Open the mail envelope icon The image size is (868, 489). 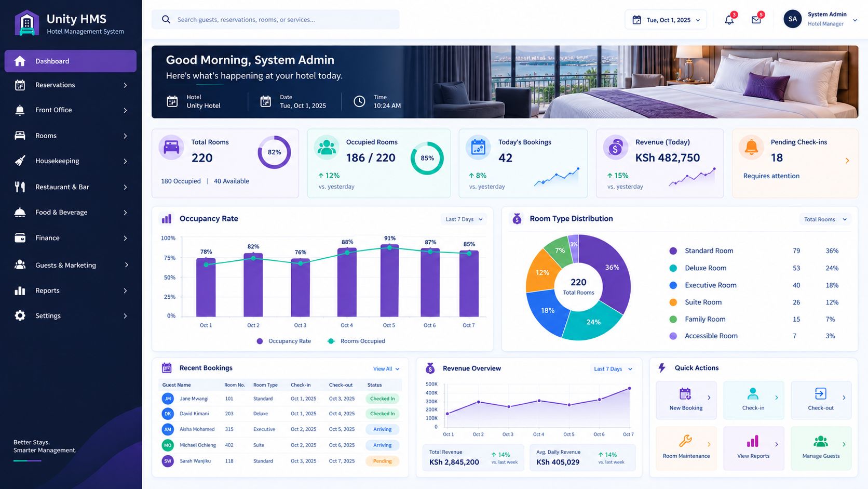[x=756, y=20]
